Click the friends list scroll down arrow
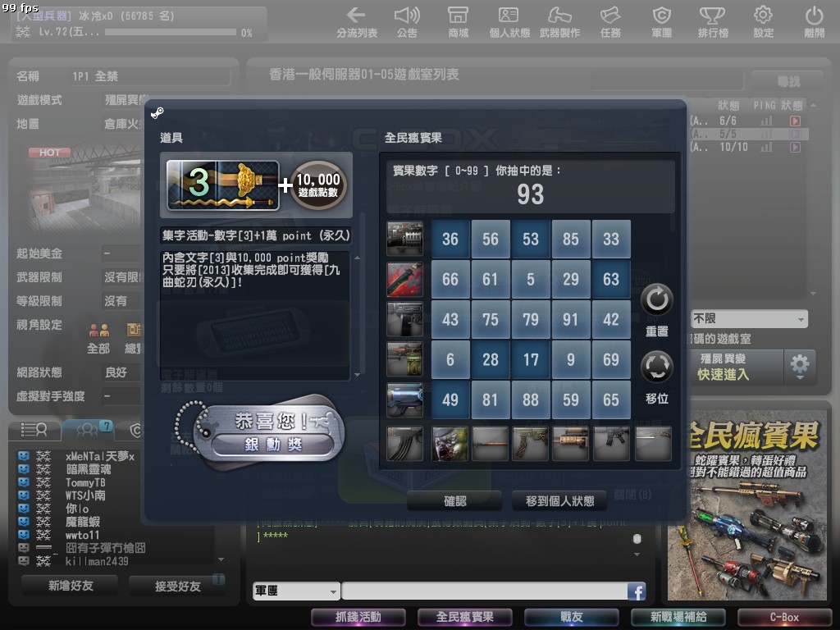The height and width of the screenshot is (630, 840). (x=221, y=559)
